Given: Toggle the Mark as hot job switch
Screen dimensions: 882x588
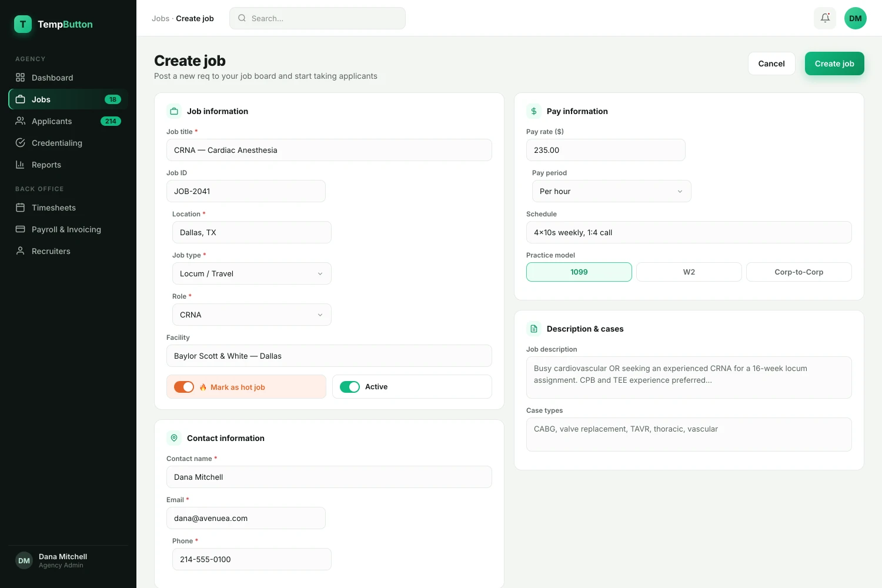Looking at the screenshot, I should (184, 387).
